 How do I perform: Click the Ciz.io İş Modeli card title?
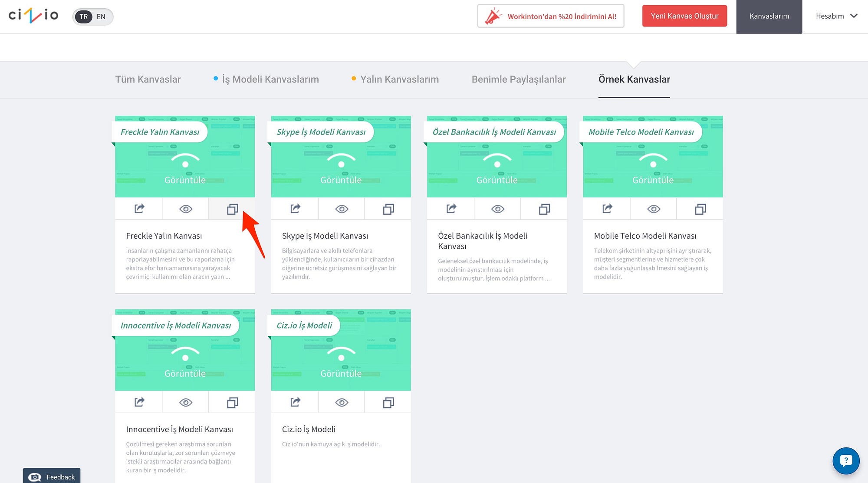pos(309,429)
